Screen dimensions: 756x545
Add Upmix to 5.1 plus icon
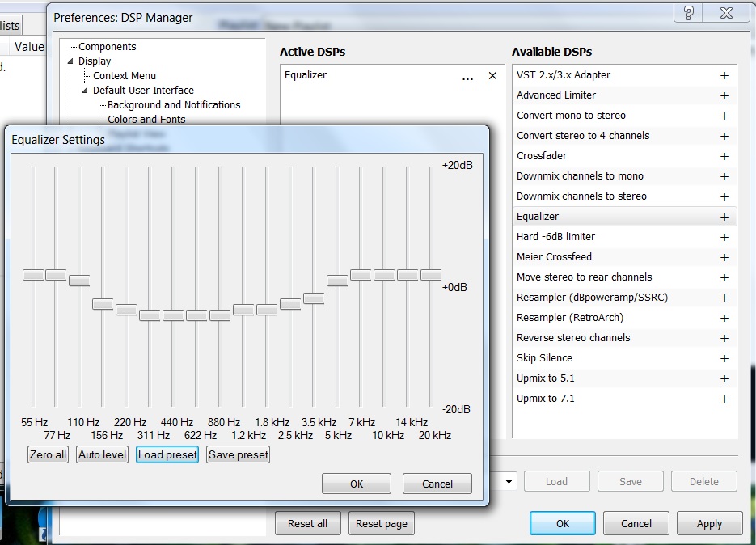pos(724,379)
